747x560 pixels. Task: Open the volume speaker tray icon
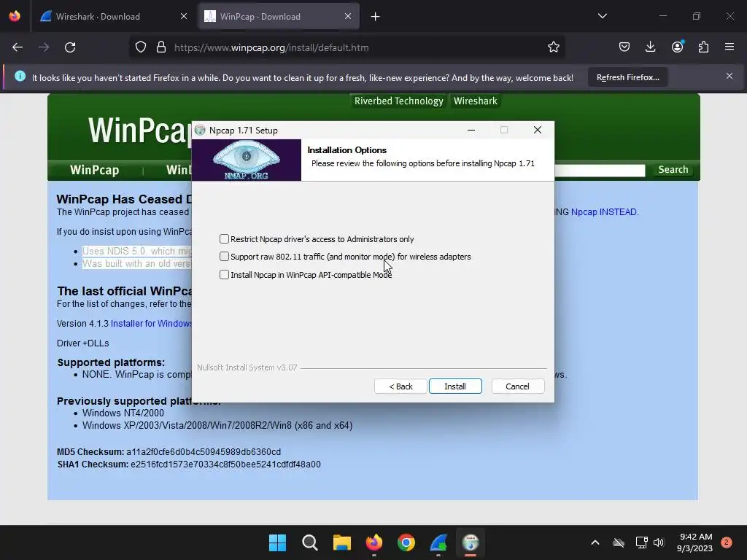tap(659, 542)
